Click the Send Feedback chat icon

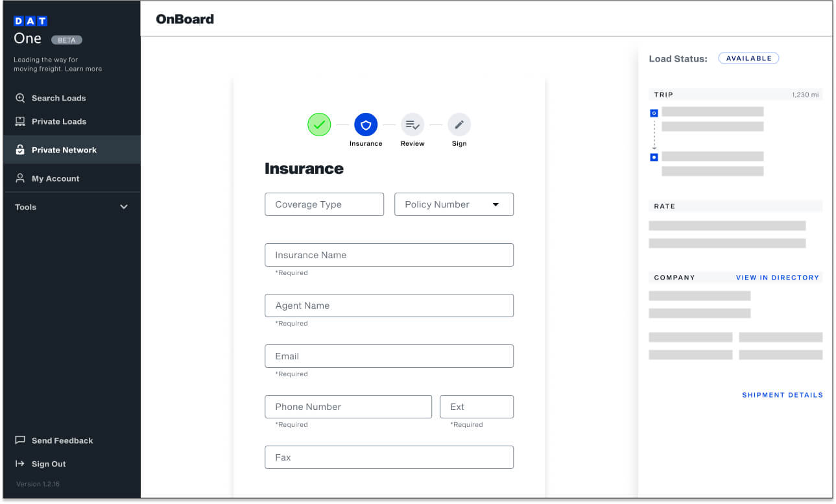[20, 440]
